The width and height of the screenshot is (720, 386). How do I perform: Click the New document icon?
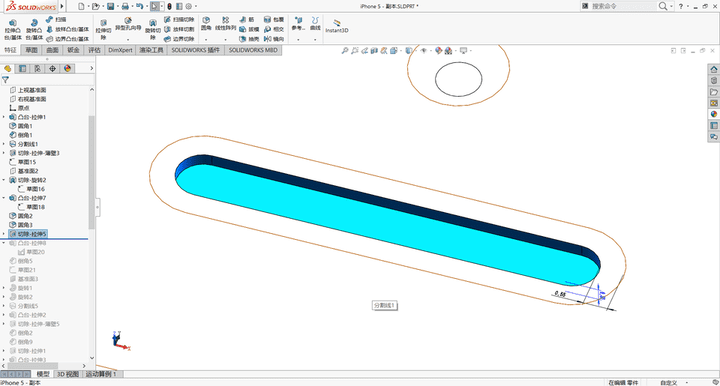81,6
